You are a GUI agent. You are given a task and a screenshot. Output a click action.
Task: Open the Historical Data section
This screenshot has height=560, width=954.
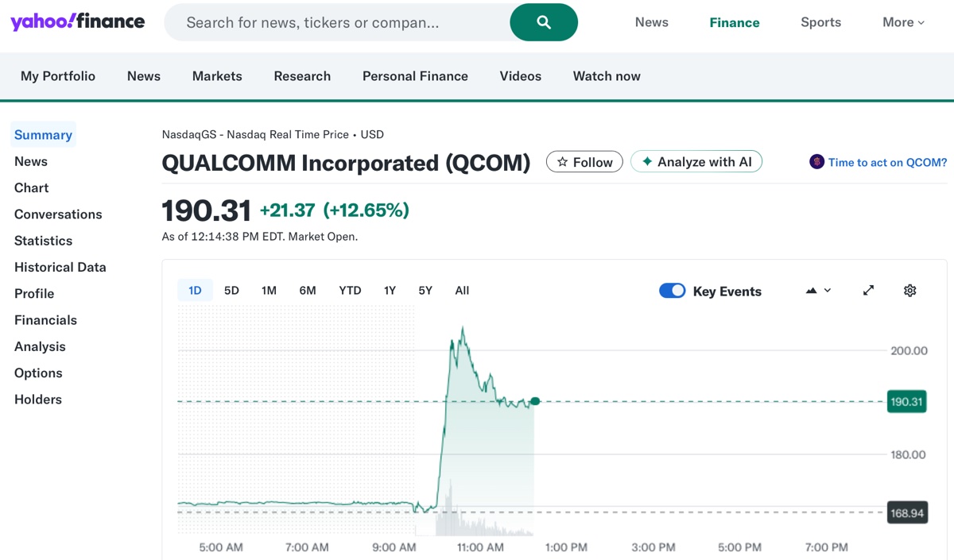click(60, 267)
